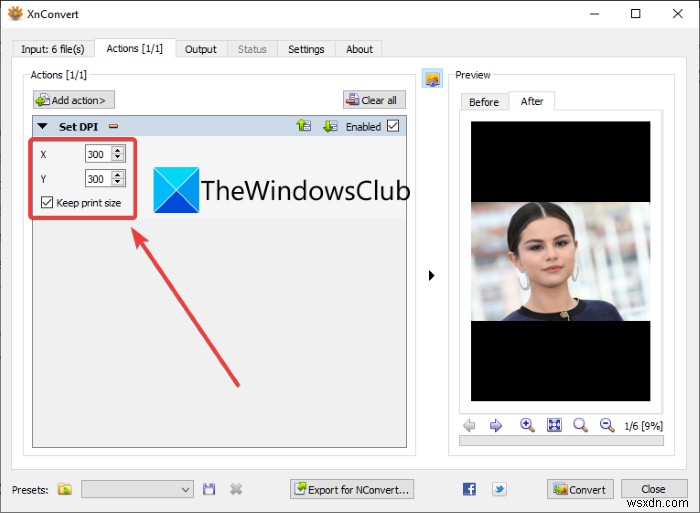Increase the Y DPI value with up arrow
This screenshot has height=513, width=700.
tap(117, 175)
